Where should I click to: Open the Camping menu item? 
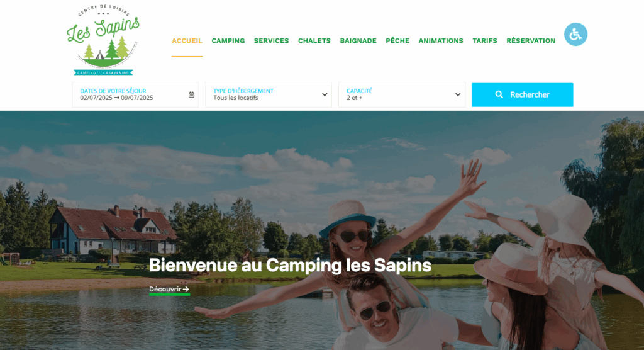pos(228,41)
